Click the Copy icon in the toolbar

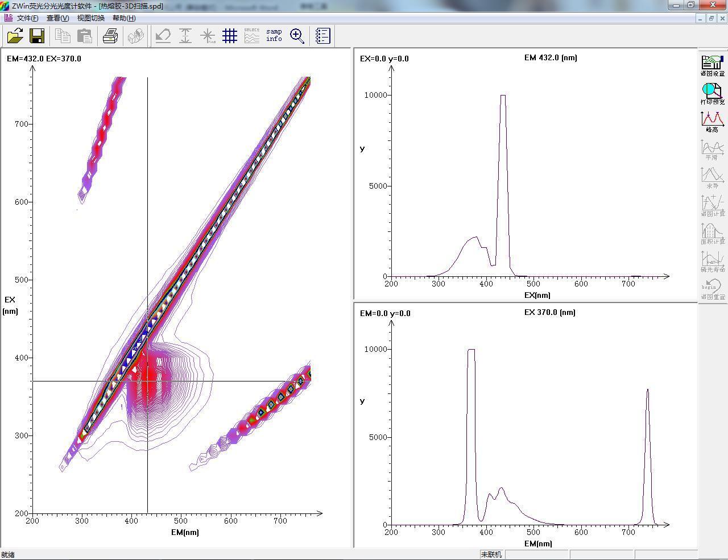(63, 36)
